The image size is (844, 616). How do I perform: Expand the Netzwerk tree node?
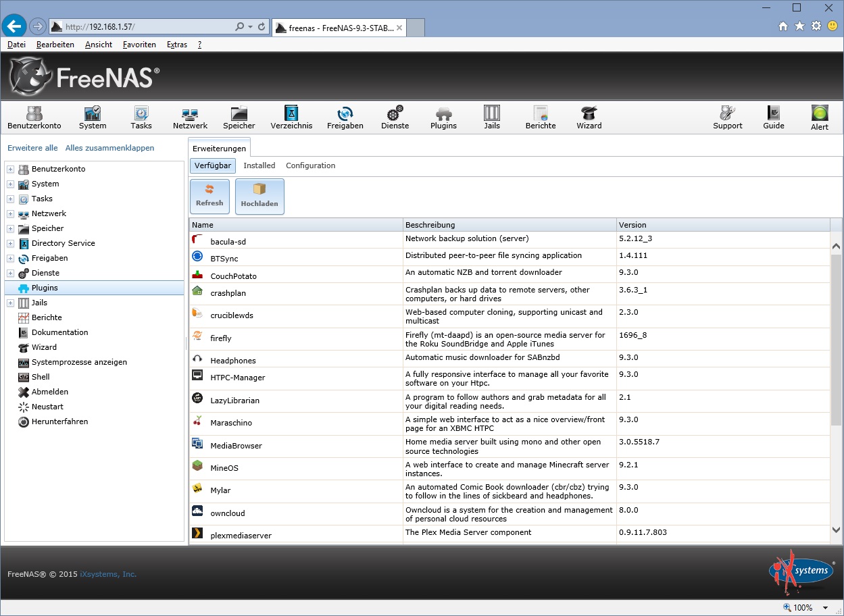[x=11, y=213]
